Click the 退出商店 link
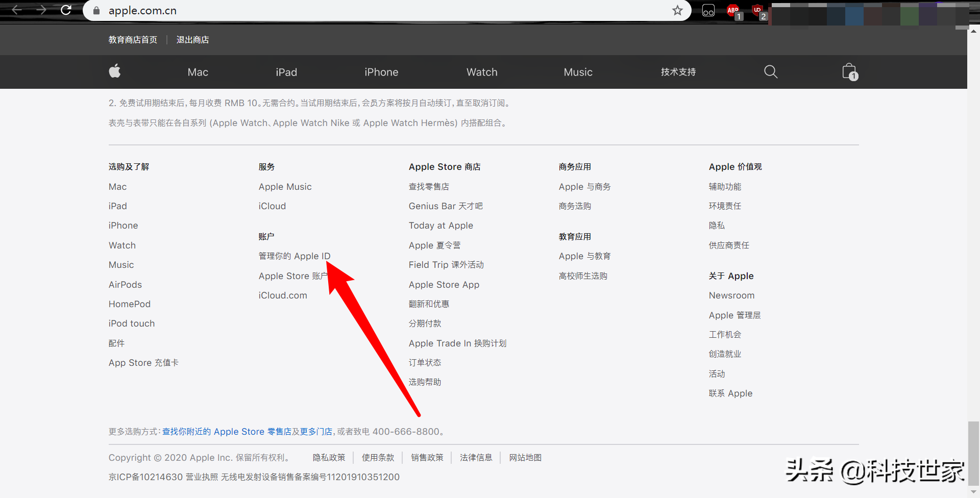 coord(192,39)
